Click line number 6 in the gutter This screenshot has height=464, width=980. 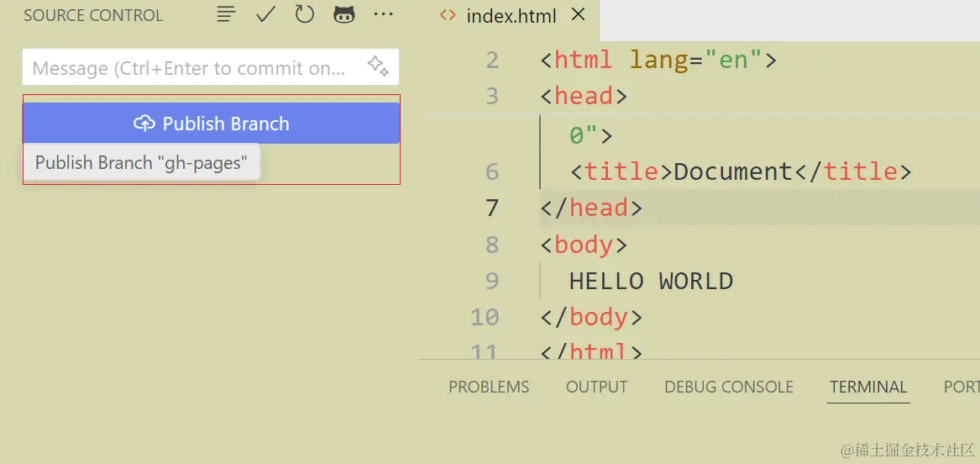[492, 171]
